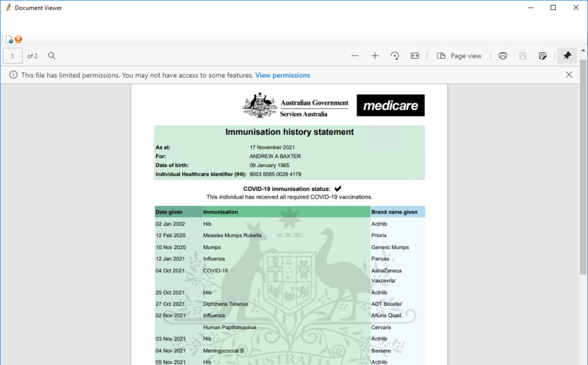Dismiss the limited permissions notification bar
The width and height of the screenshot is (588, 365).
(x=569, y=75)
